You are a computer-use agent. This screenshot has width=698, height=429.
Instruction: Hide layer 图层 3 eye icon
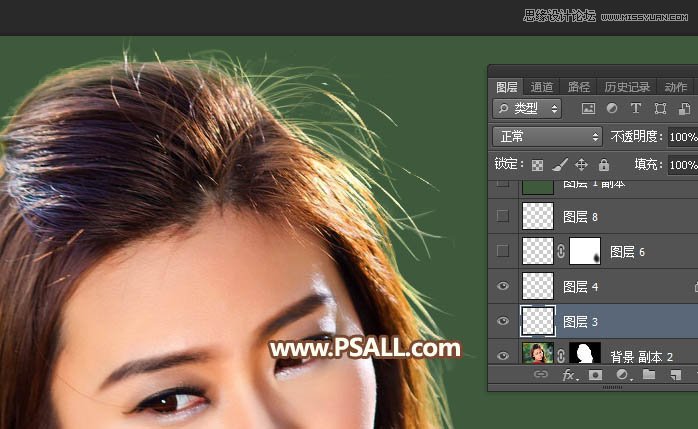[x=503, y=321]
